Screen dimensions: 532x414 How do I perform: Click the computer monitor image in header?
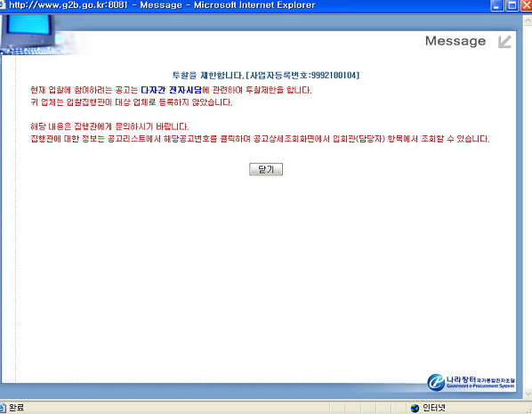click(28, 31)
